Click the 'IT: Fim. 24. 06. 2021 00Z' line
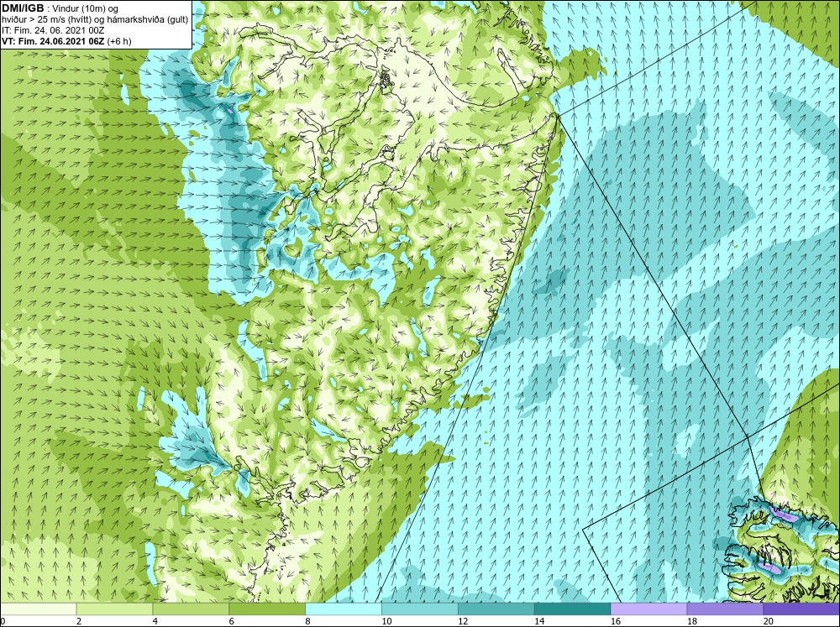The height and width of the screenshot is (627, 840). (x=53, y=30)
